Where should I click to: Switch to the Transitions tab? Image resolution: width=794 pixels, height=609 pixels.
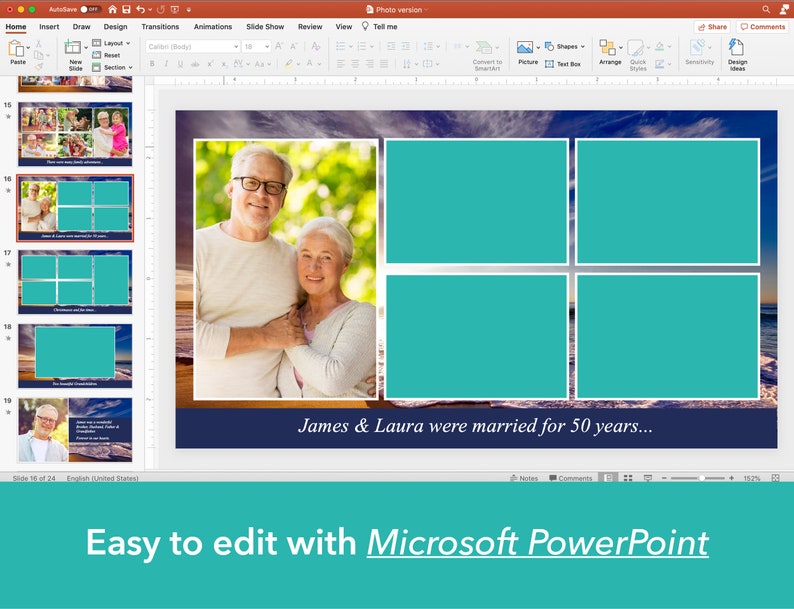coord(160,27)
